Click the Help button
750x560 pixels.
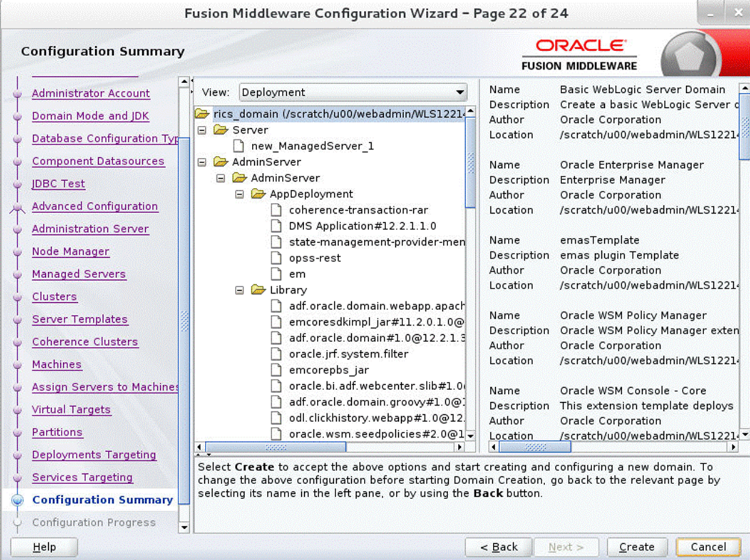click(x=45, y=547)
